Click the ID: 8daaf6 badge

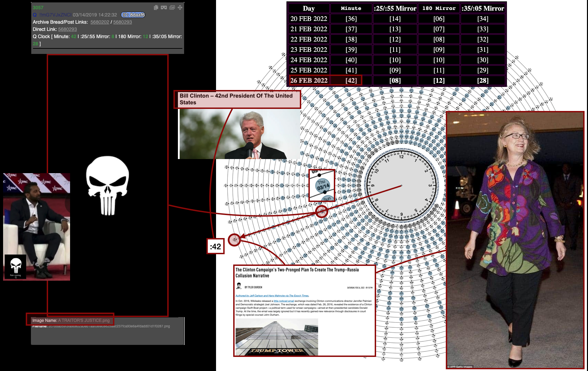point(133,15)
